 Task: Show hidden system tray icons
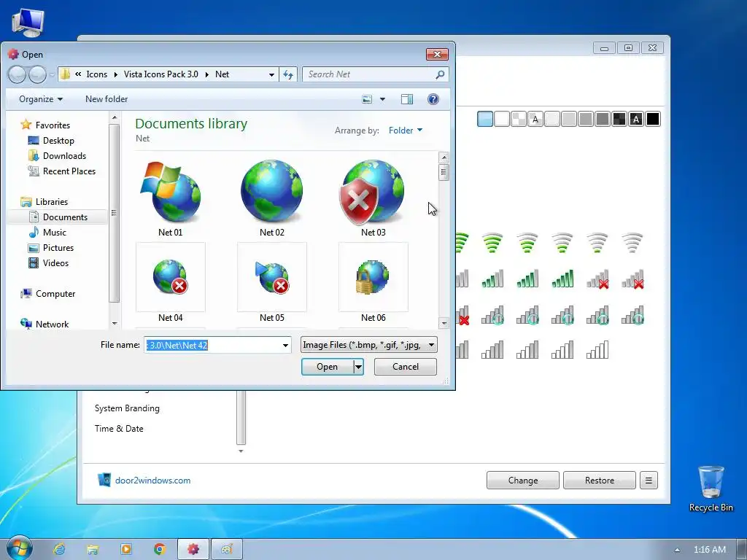pos(677,550)
